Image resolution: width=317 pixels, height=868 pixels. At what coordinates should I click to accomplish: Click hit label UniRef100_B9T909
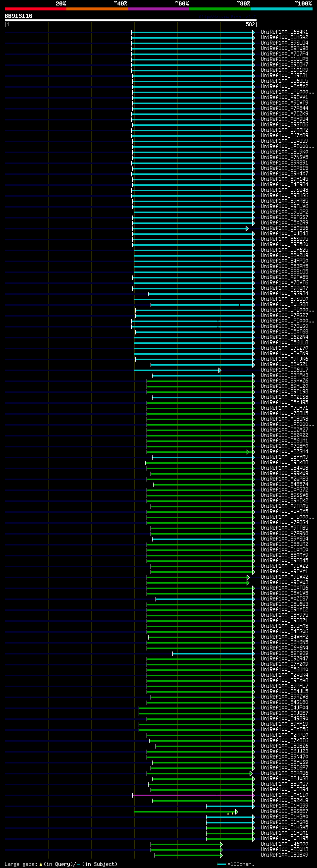(284, 653)
